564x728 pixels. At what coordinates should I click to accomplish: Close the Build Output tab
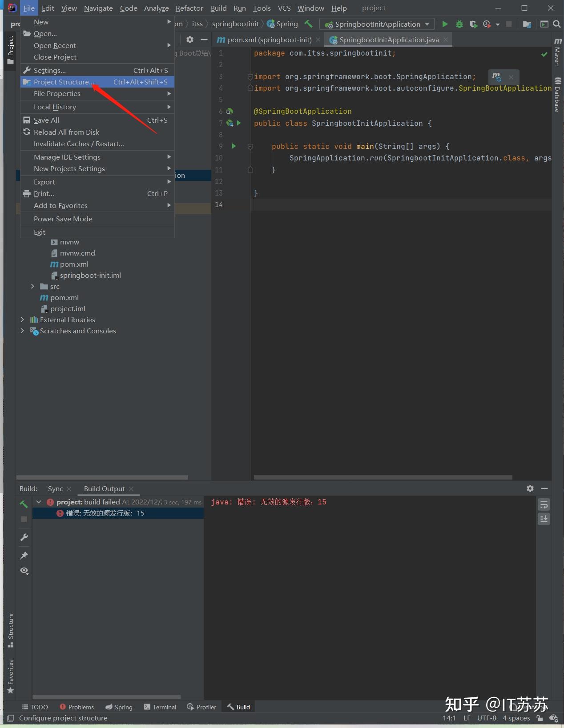131,489
